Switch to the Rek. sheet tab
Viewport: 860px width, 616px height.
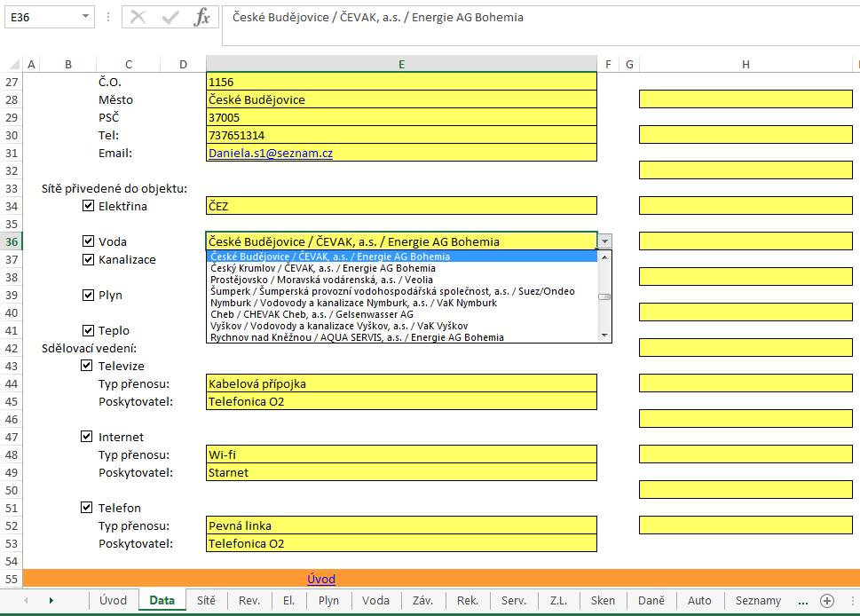coord(468,601)
